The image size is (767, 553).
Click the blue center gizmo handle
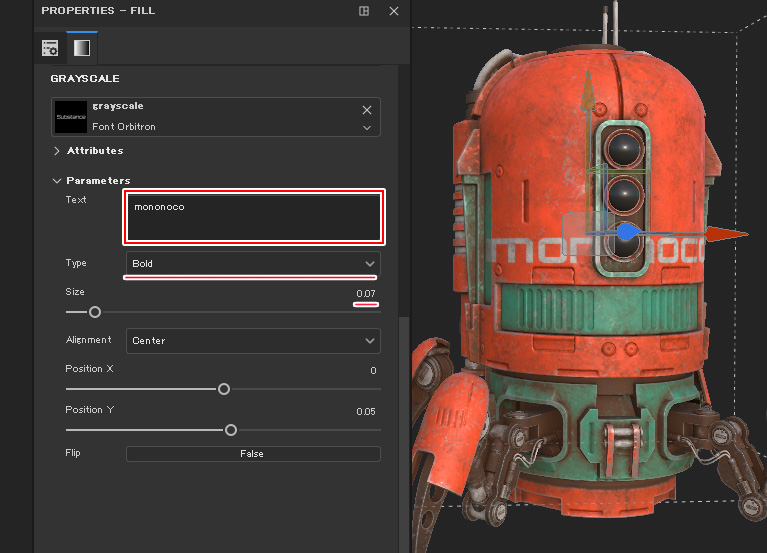click(626, 232)
